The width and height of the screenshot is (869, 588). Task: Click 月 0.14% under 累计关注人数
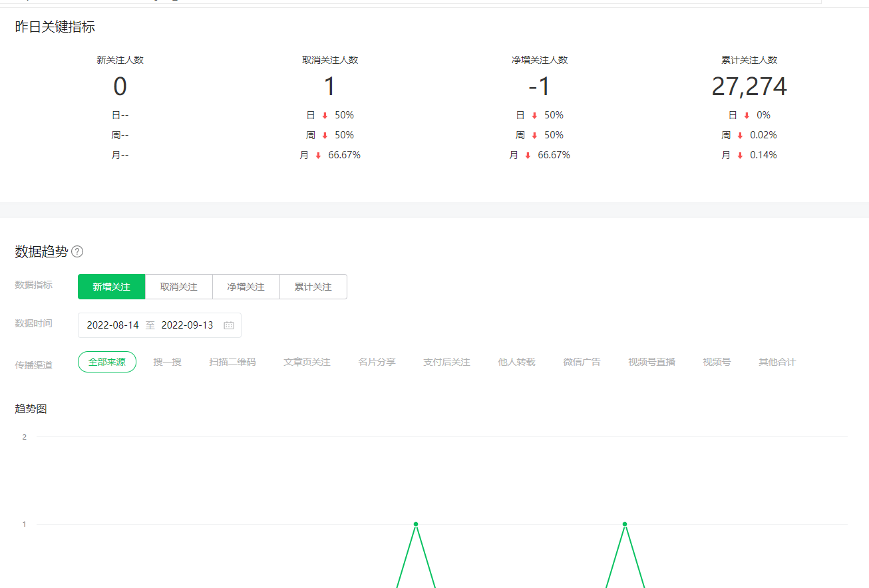749,155
